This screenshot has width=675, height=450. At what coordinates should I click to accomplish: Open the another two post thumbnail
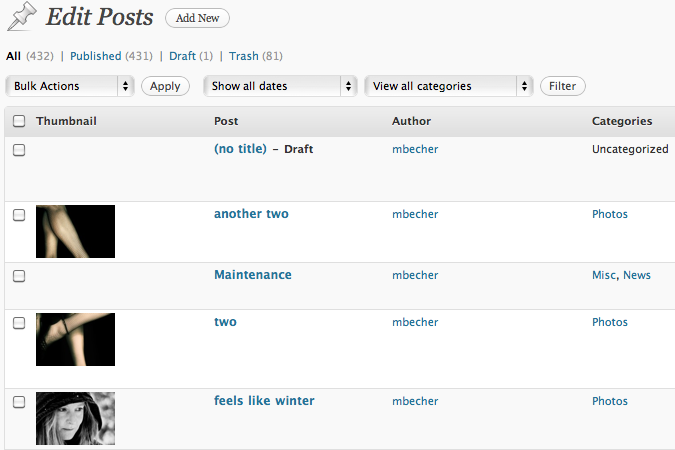pos(75,232)
